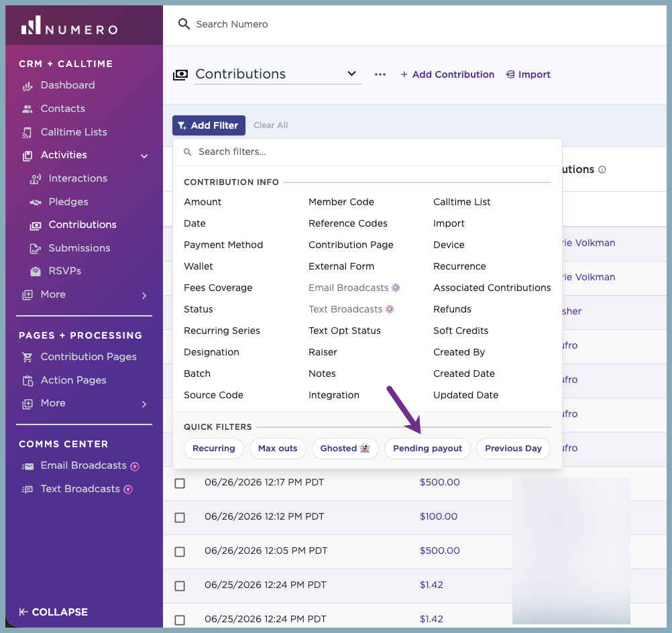672x633 pixels.
Task: Choose the Amount filter
Action: [203, 202]
